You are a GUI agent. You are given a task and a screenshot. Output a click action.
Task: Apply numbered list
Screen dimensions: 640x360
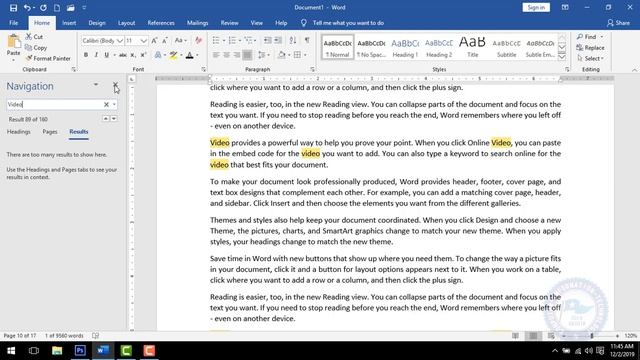232,40
